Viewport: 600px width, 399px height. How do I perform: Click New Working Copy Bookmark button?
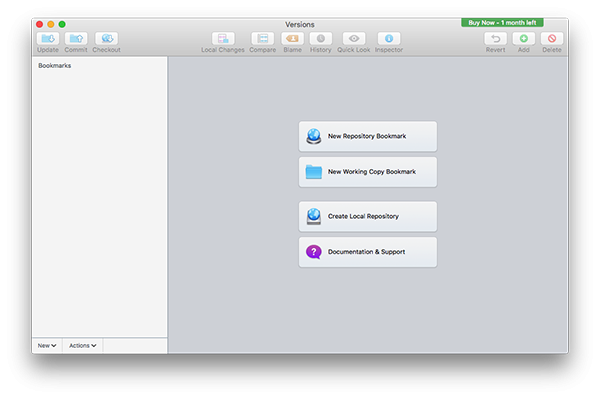coord(368,172)
